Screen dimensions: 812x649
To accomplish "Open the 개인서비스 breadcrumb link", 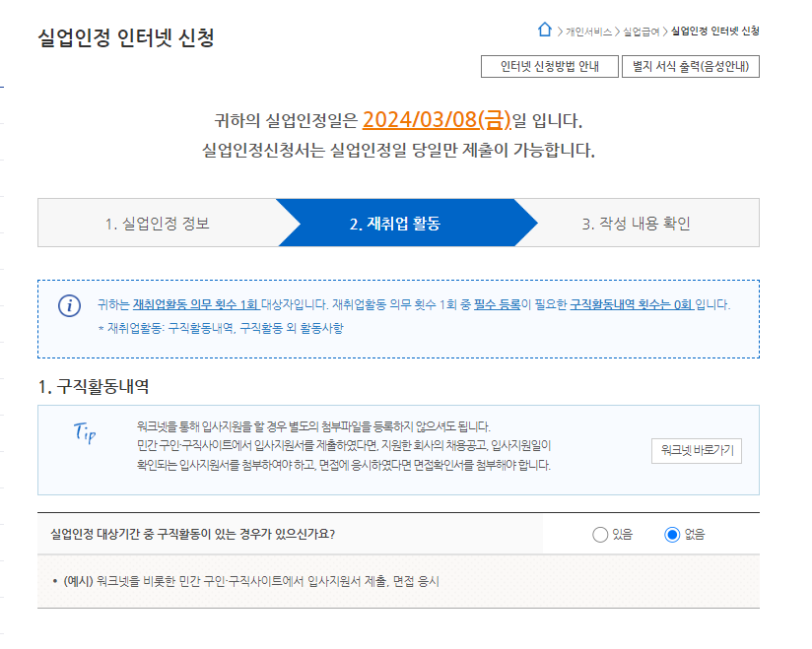I will (x=588, y=32).
